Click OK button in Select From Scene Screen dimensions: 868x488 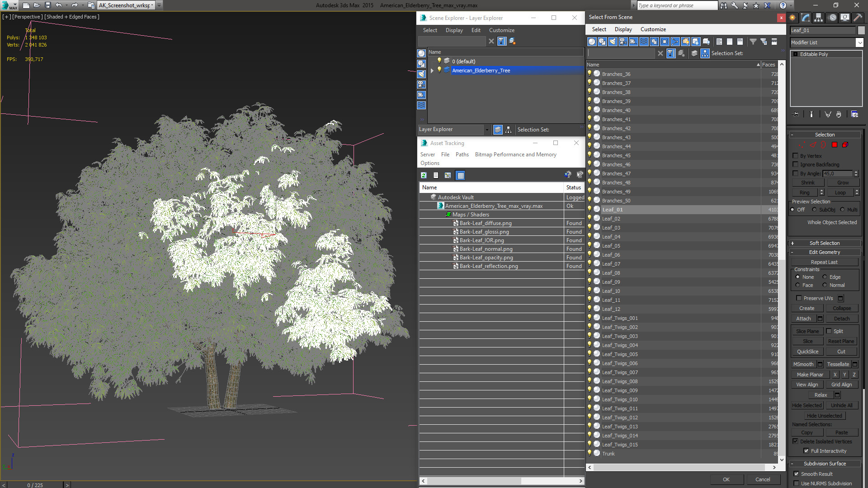click(726, 479)
